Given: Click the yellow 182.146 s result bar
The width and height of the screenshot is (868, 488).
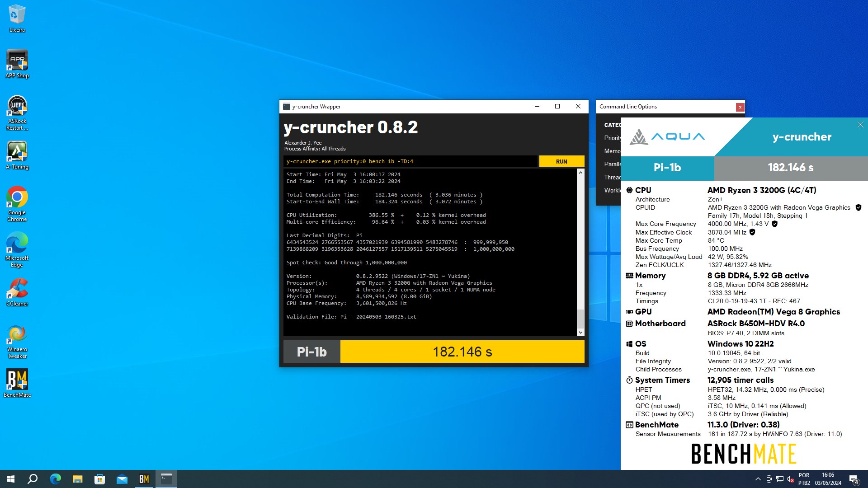Looking at the screenshot, I should click(462, 352).
